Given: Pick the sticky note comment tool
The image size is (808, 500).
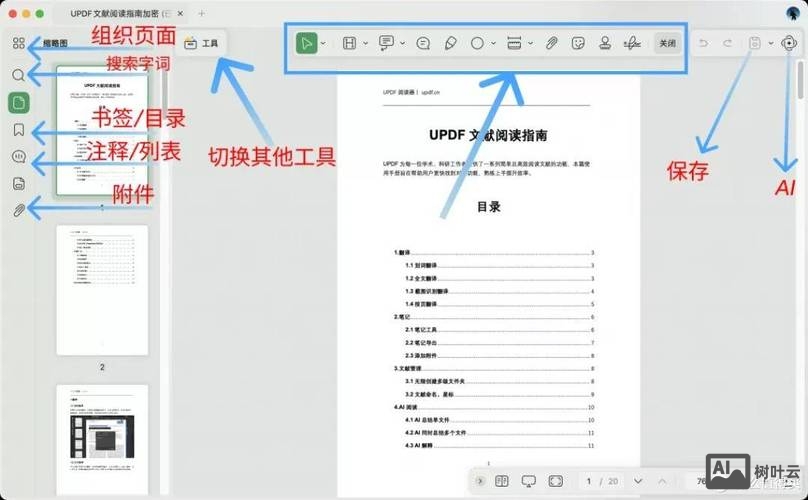Looking at the screenshot, I should pos(423,43).
